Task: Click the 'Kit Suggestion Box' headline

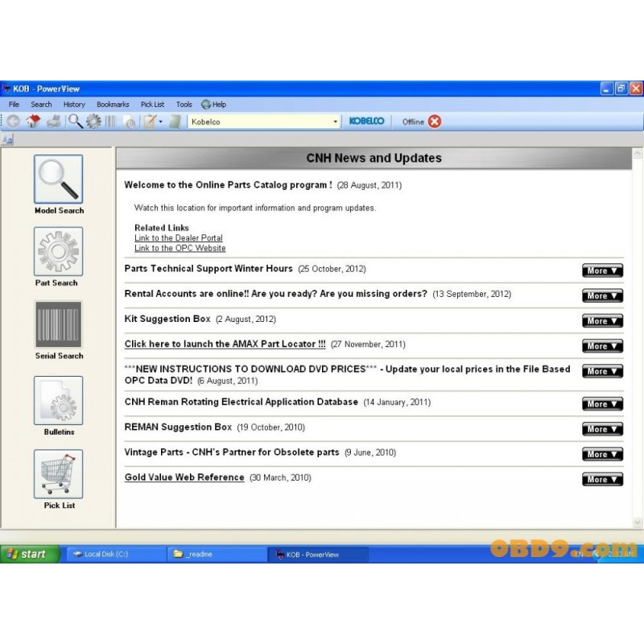Action: tap(167, 319)
